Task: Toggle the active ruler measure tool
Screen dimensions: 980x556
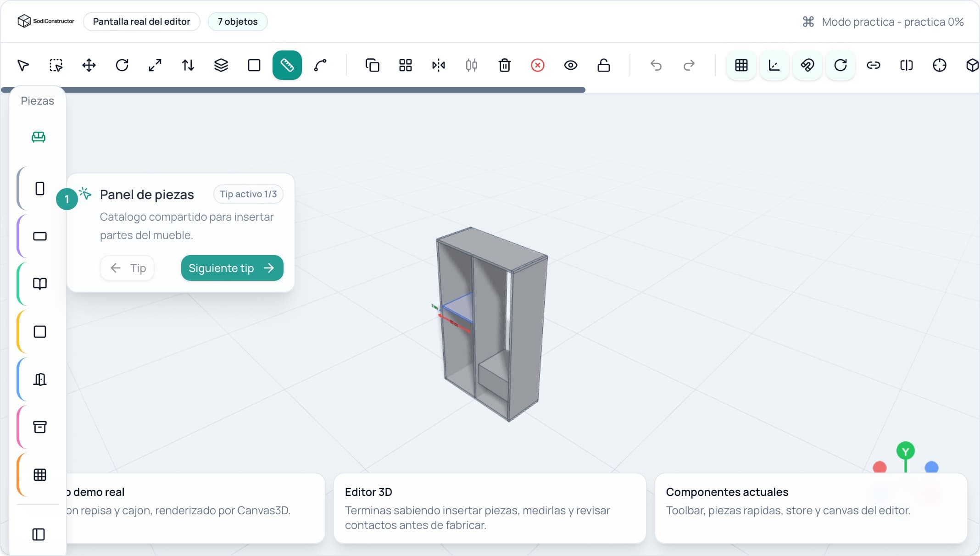Action: pos(287,65)
